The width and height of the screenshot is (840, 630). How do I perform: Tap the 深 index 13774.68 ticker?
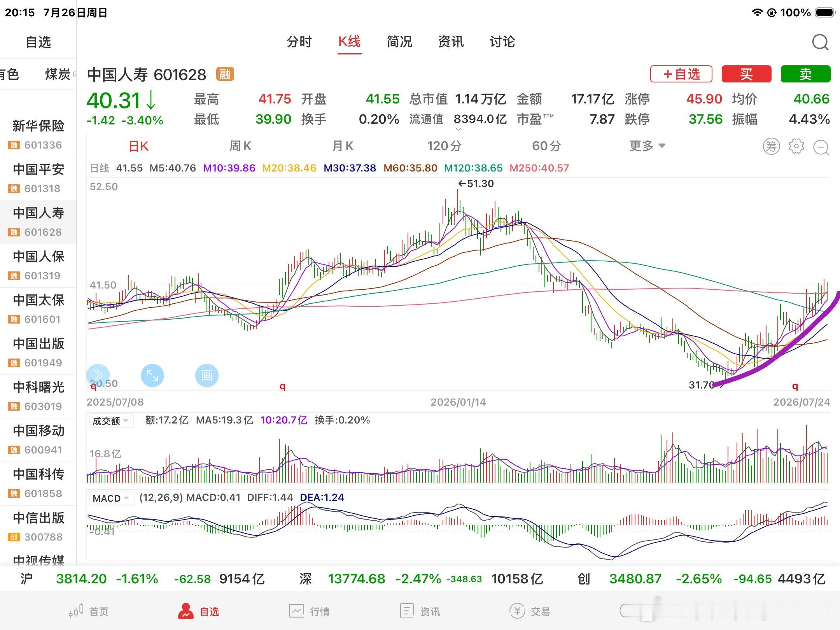coord(421,579)
